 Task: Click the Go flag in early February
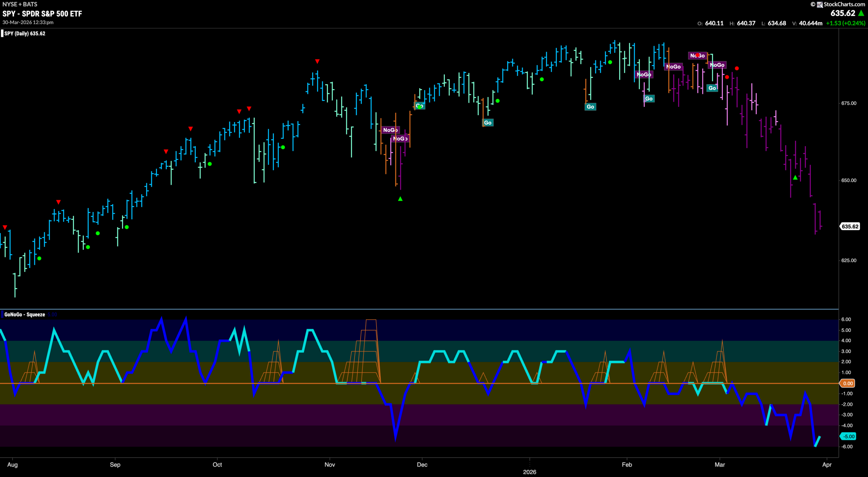click(x=649, y=99)
